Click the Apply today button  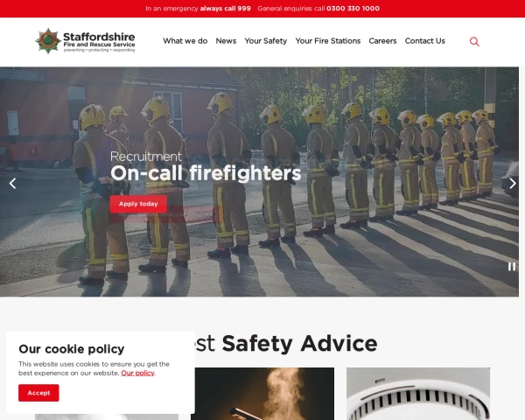[x=138, y=204]
